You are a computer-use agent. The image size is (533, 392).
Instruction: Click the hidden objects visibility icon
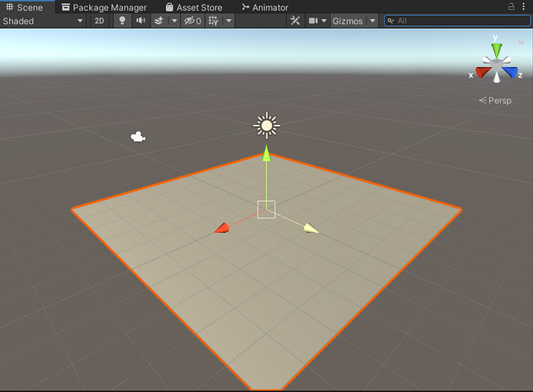(192, 21)
